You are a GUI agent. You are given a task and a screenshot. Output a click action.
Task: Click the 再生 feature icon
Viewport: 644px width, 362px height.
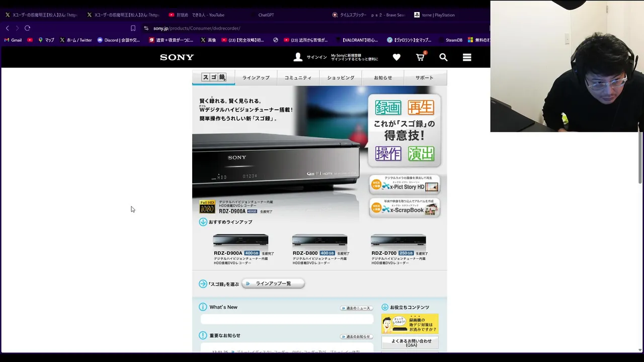(x=421, y=107)
